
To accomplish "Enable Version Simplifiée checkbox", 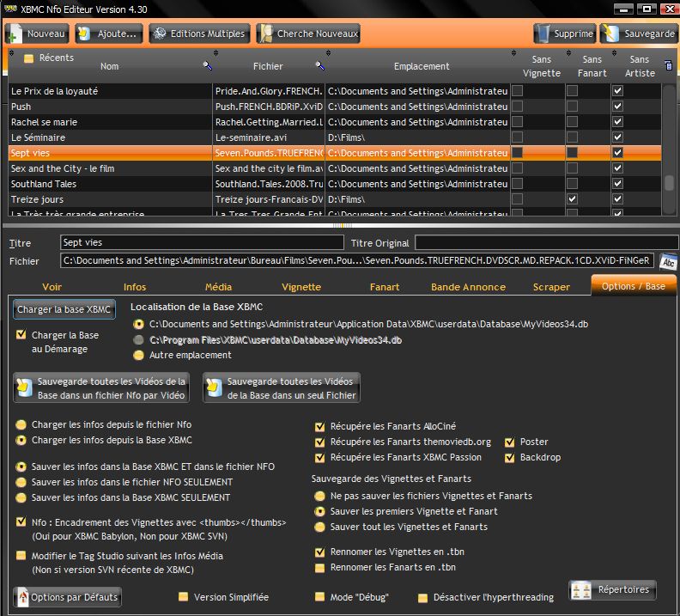I will [184, 597].
